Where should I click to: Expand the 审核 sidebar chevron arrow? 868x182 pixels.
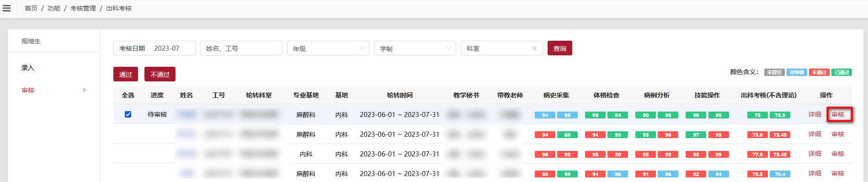(84, 90)
